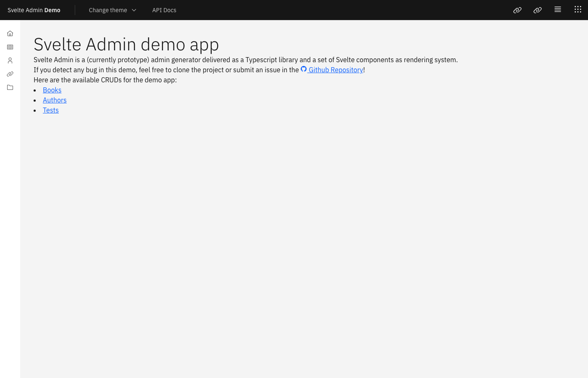This screenshot has width=588, height=378.
Task: Click the Svelte Admin demo app heading
Action: tap(126, 44)
